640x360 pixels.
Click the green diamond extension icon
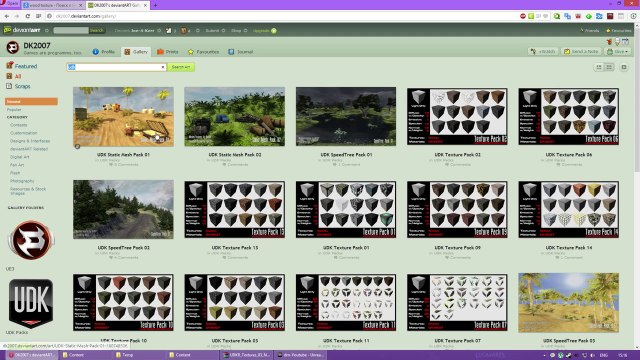point(589,16)
